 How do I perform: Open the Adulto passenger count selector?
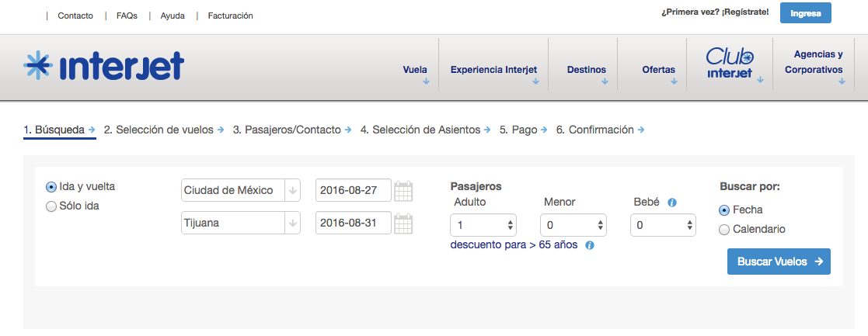(484, 225)
